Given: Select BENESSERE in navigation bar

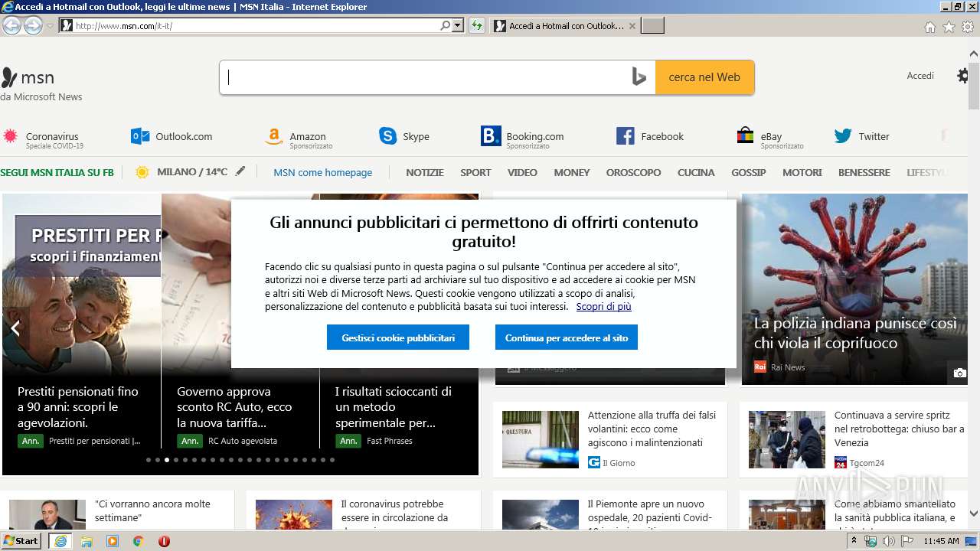Looking at the screenshot, I should tap(864, 172).
